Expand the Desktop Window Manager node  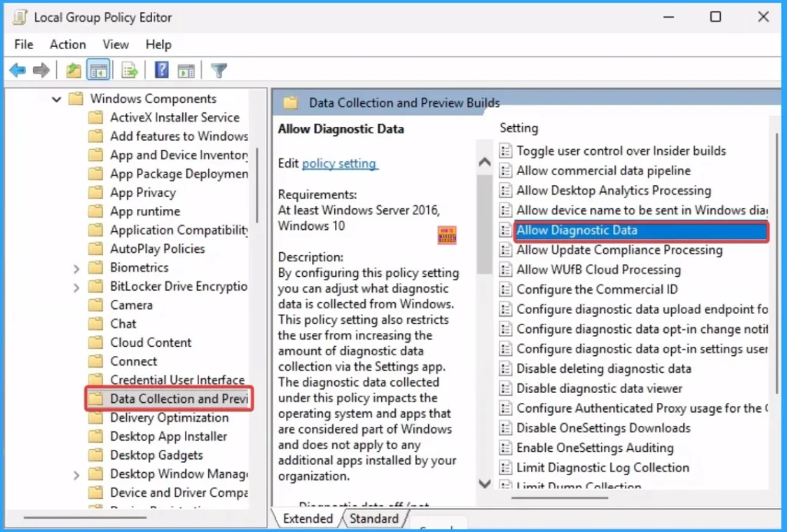coord(76,474)
